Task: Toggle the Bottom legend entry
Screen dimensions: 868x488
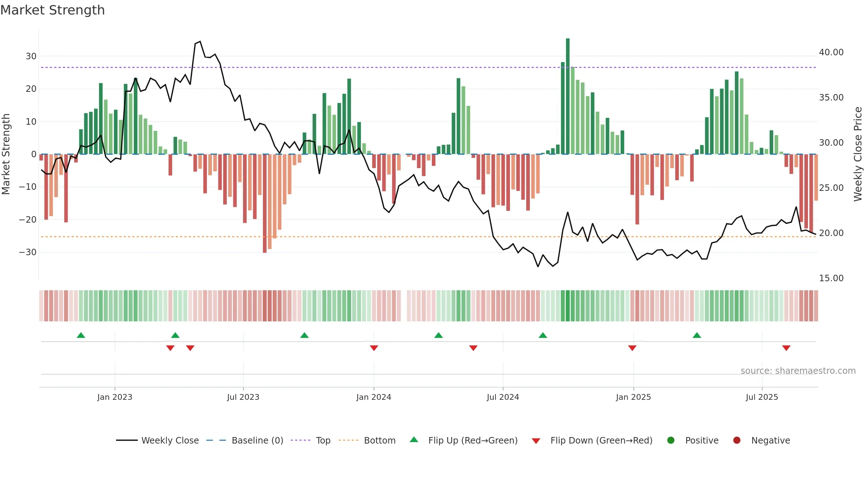Action: click(380, 440)
